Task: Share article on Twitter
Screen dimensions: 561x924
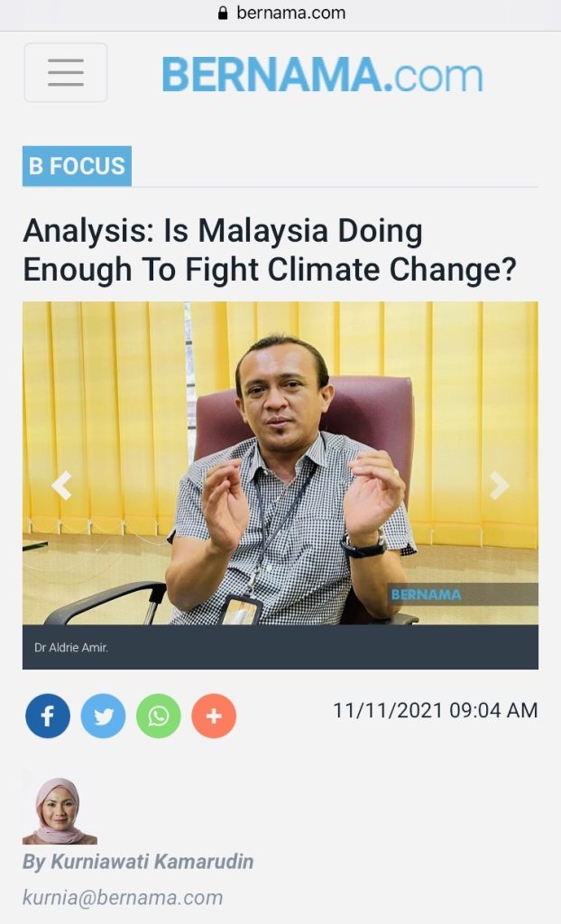Action: (103, 716)
